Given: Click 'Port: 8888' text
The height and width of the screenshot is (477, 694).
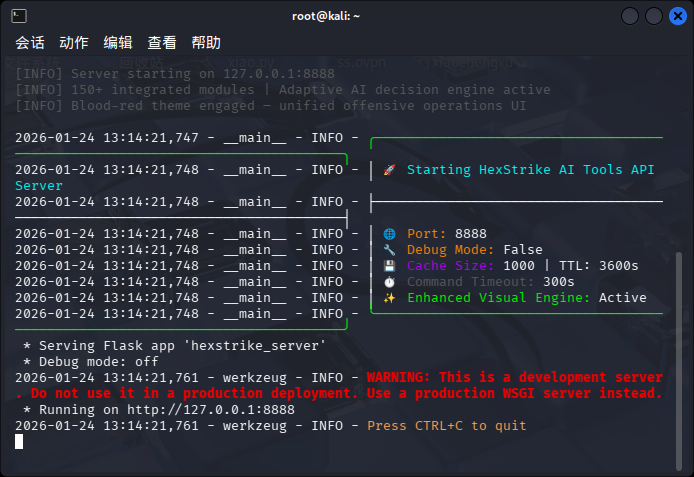Looking at the screenshot, I should pyautogui.click(x=447, y=234).
